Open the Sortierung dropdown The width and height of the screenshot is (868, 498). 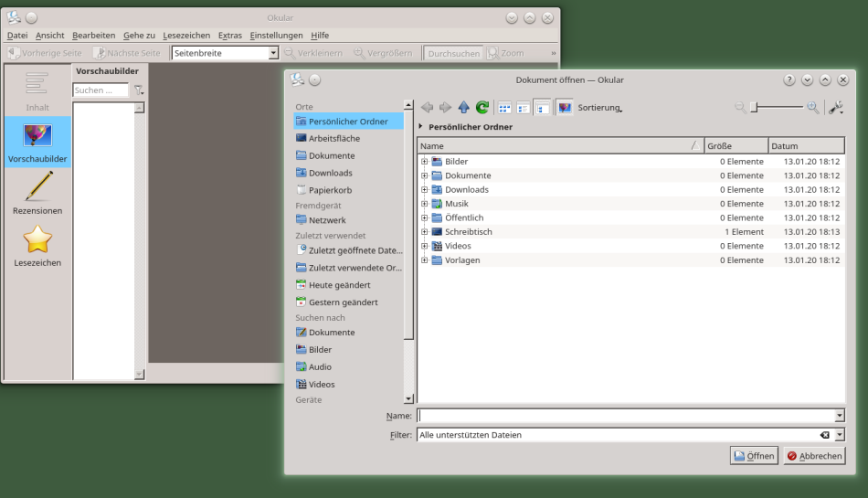click(599, 108)
